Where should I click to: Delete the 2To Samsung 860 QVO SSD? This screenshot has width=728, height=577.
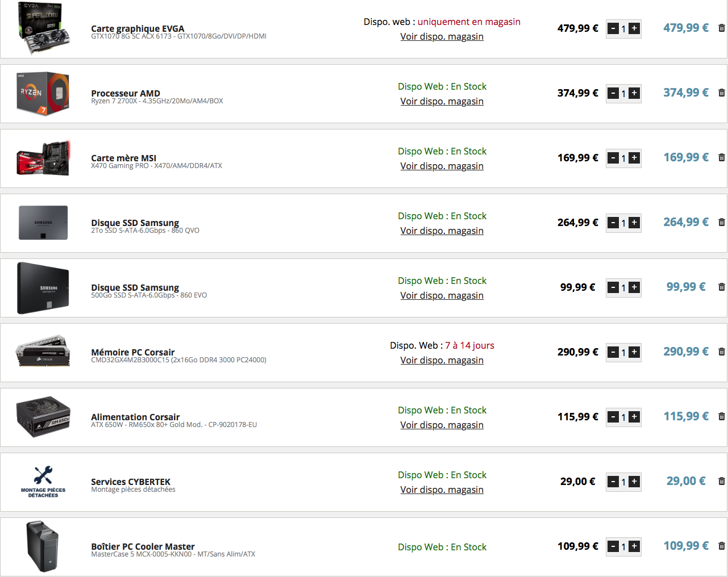coord(722,222)
